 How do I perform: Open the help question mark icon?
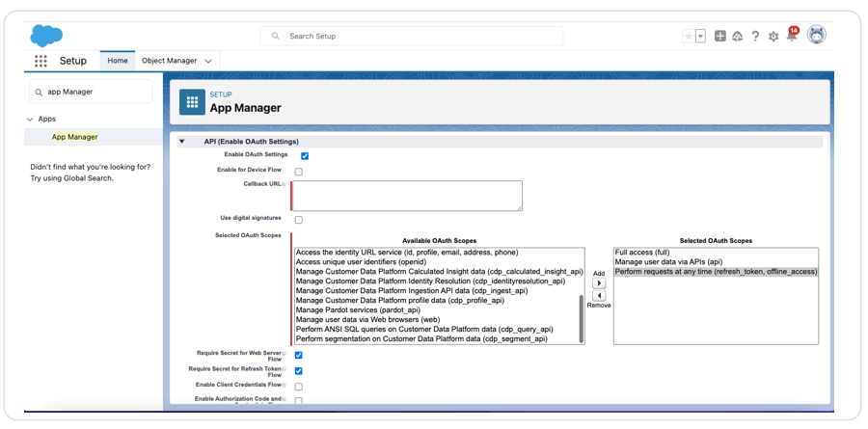click(x=755, y=37)
